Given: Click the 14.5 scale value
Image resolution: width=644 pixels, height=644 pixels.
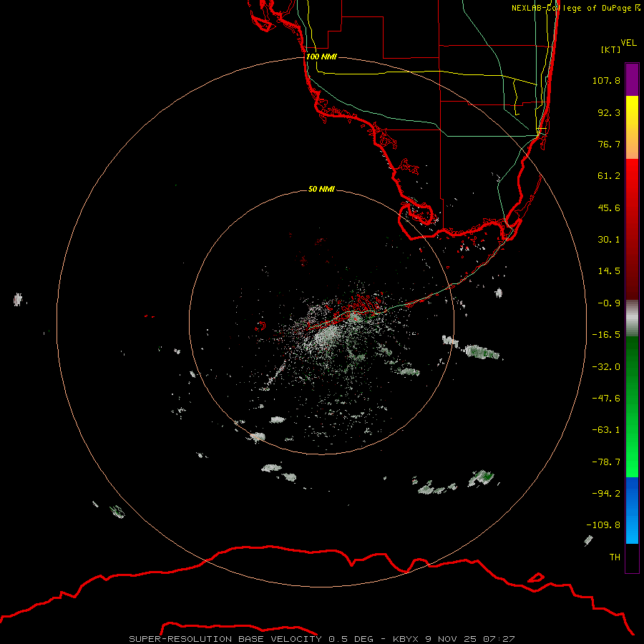Looking at the screenshot, I should pyautogui.click(x=609, y=271).
